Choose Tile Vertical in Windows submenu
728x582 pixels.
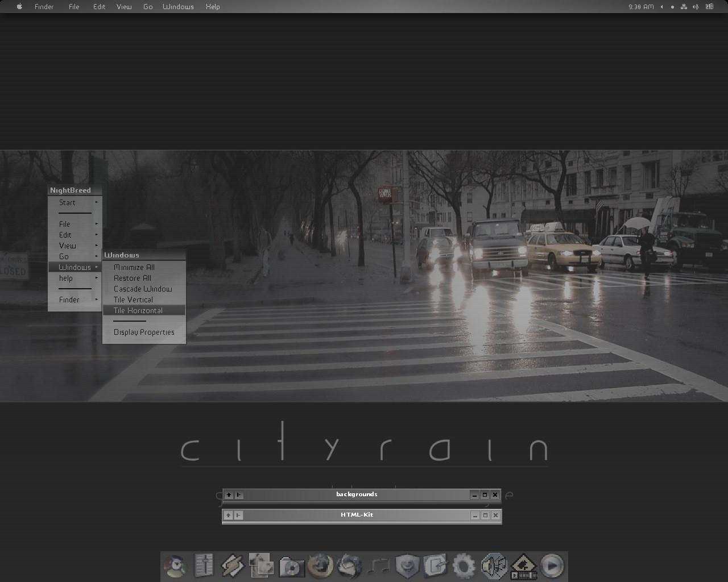click(x=144, y=300)
